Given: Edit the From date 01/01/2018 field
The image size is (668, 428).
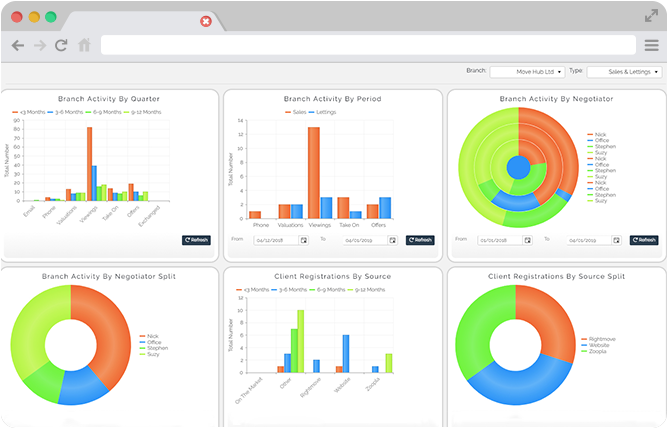Looking at the screenshot, I should click(x=500, y=241).
